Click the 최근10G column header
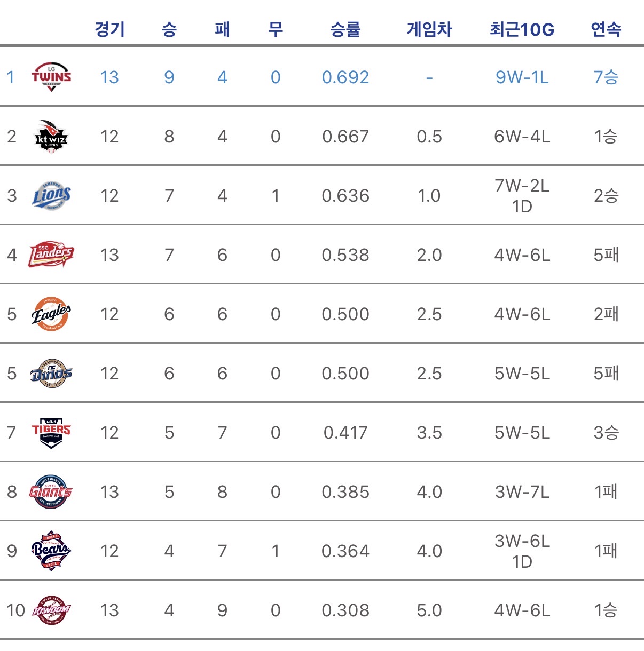 tap(522, 29)
